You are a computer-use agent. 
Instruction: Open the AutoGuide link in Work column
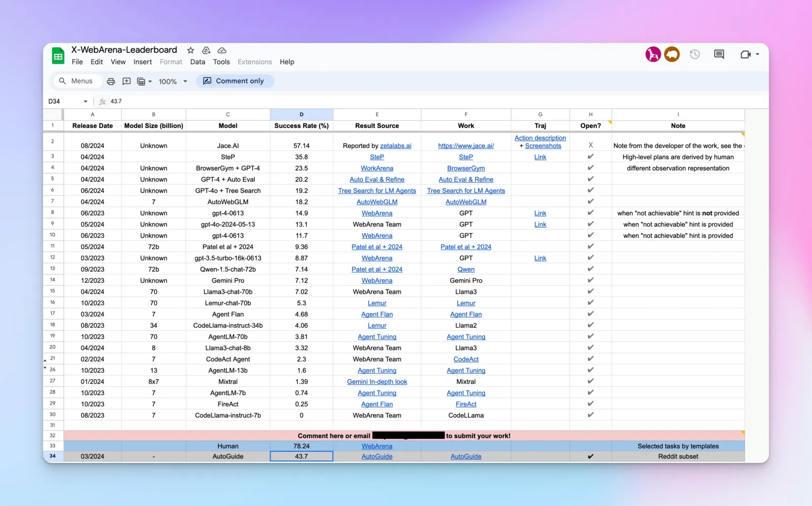pos(466,456)
